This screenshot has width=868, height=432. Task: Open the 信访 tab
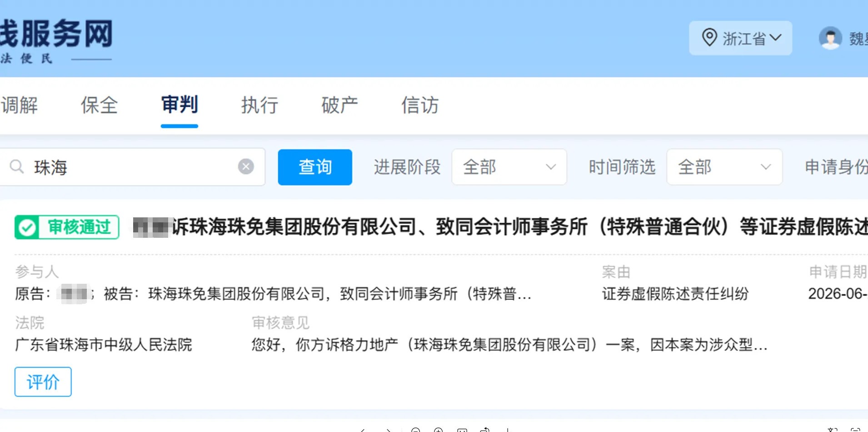click(420, 105)
